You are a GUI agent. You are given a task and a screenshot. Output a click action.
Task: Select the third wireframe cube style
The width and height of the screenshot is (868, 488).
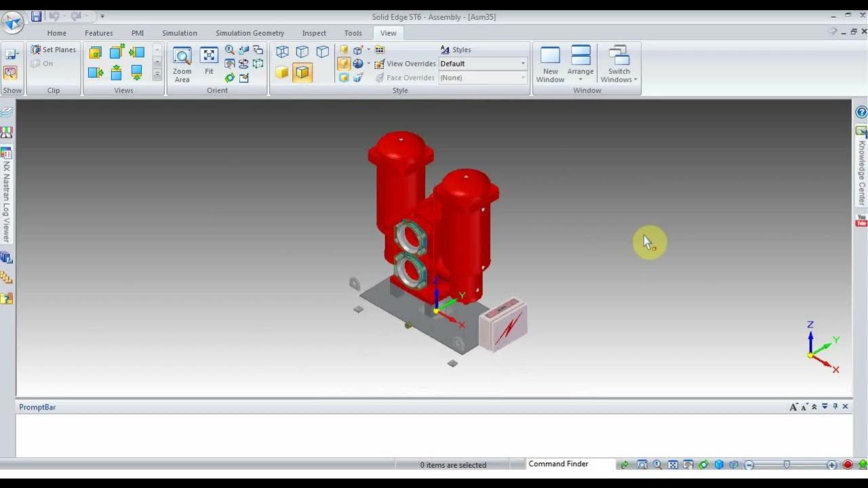pos(323,52)
